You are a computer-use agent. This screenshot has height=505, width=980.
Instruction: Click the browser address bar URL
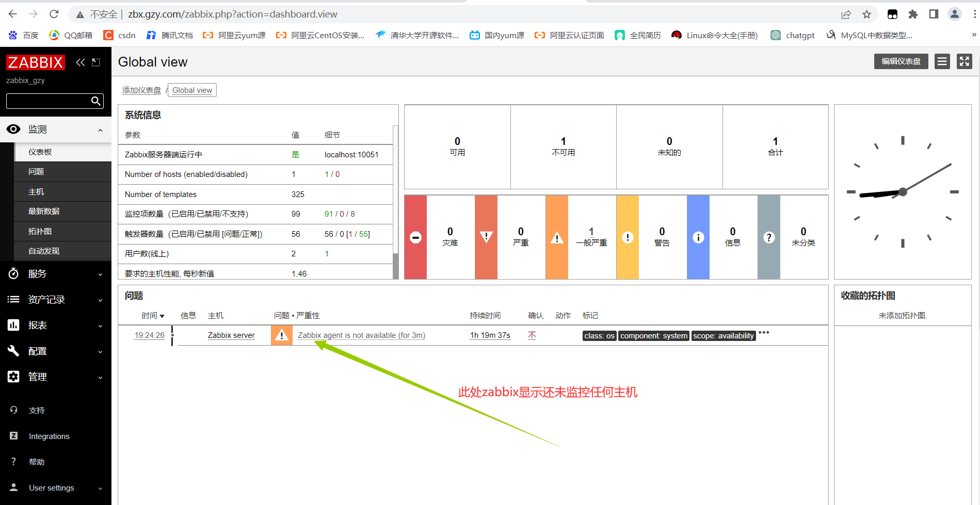(233, 14)
